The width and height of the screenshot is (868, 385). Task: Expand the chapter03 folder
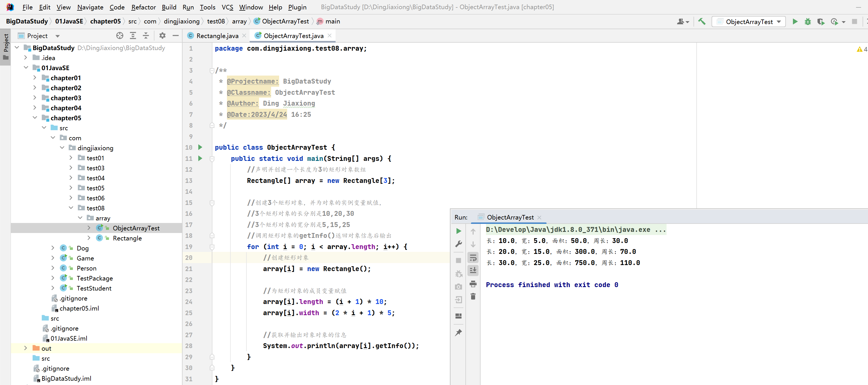35,98
